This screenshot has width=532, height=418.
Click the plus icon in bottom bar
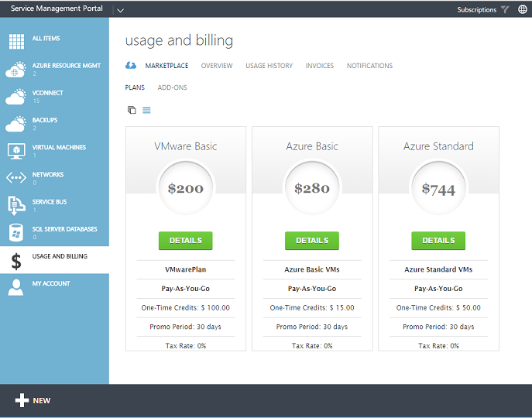[x=22, y=400]
